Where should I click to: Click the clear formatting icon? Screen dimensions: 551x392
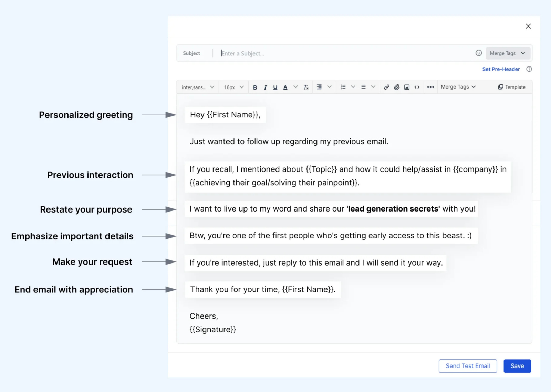pyautogui.click(x=306, y=87)
